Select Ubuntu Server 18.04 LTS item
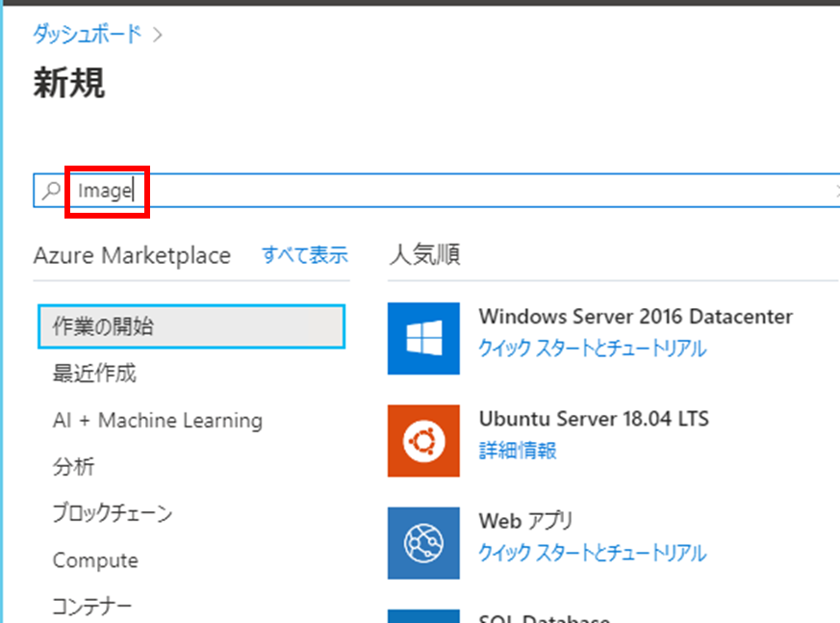The height and width of the screenshot is (623, 840). tap(594, 419)
